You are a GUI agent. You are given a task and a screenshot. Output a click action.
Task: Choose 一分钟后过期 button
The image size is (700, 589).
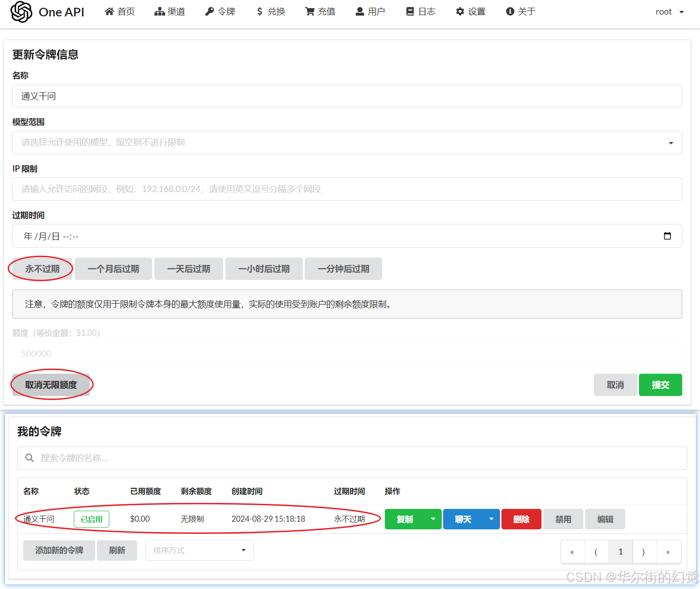[x=343, y=269]
